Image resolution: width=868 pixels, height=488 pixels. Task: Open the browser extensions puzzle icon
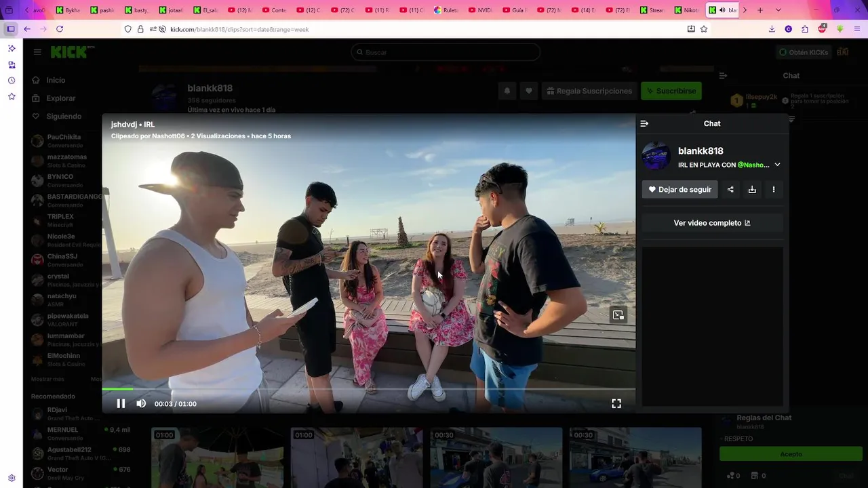[x=805, y=29]
